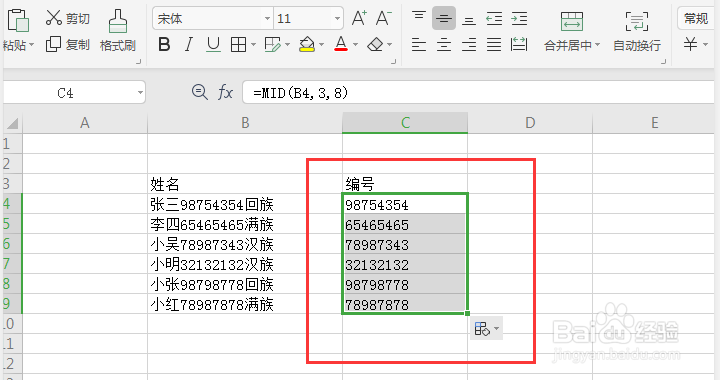Image resolution: width=720 pixels, height=380 pixels.
Task: Open the font color dropdown arrow
Action: point(355,45)
